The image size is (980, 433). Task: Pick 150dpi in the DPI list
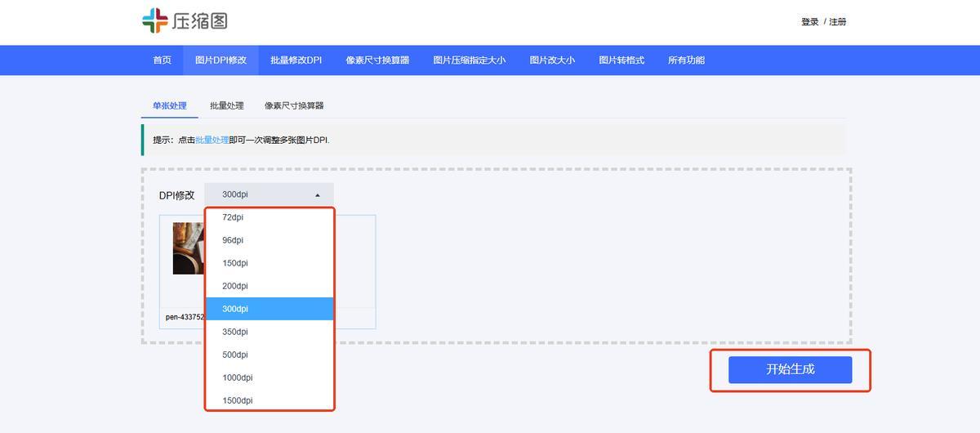[x=234, y=263]
